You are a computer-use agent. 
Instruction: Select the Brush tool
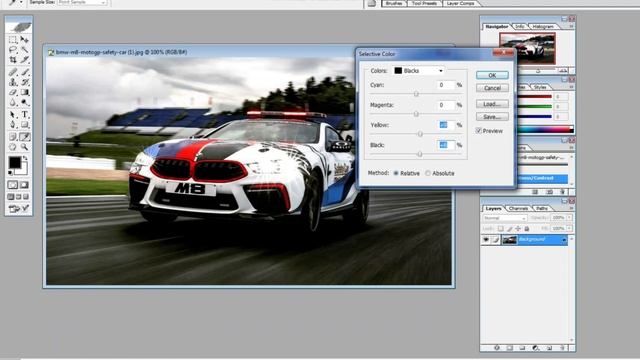(24, 72)
